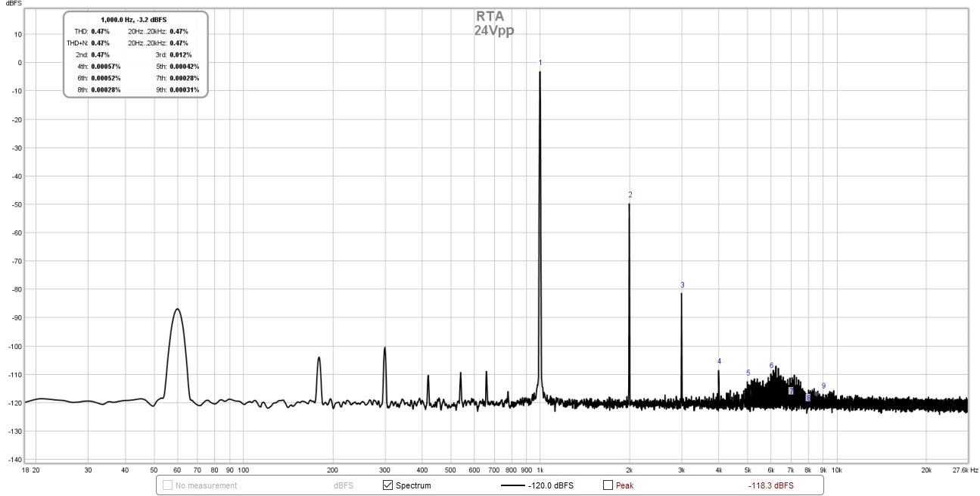Click the 60 Hz hum peak on the spectrum
The image size is (980, 496).
click(x=178, y=310)
